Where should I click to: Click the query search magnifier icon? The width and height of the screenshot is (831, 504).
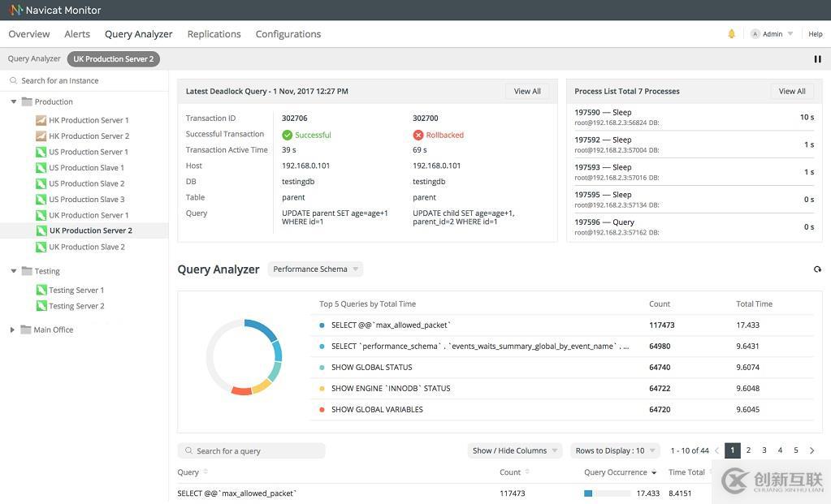(x=188, y=450)
